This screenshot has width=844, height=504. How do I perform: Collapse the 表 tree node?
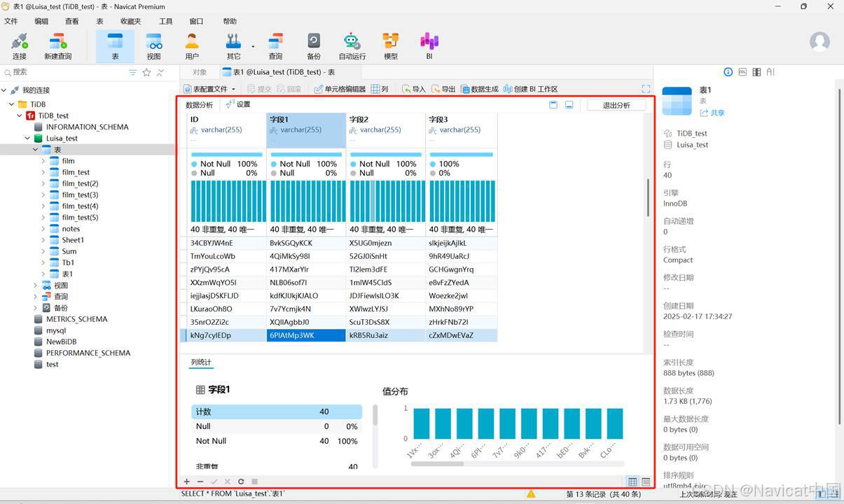(36, 150)
